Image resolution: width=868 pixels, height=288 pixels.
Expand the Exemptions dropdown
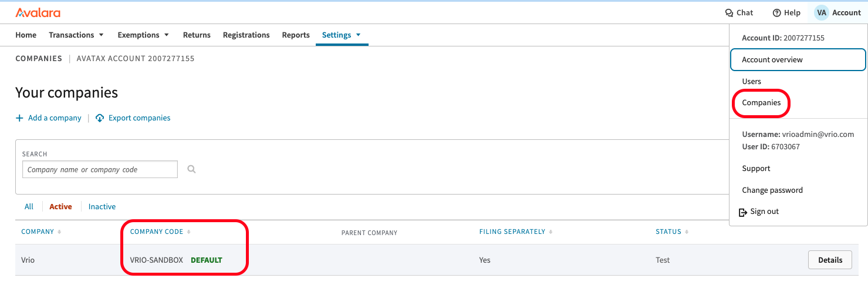pyautogui.click(x=167, y=35)
